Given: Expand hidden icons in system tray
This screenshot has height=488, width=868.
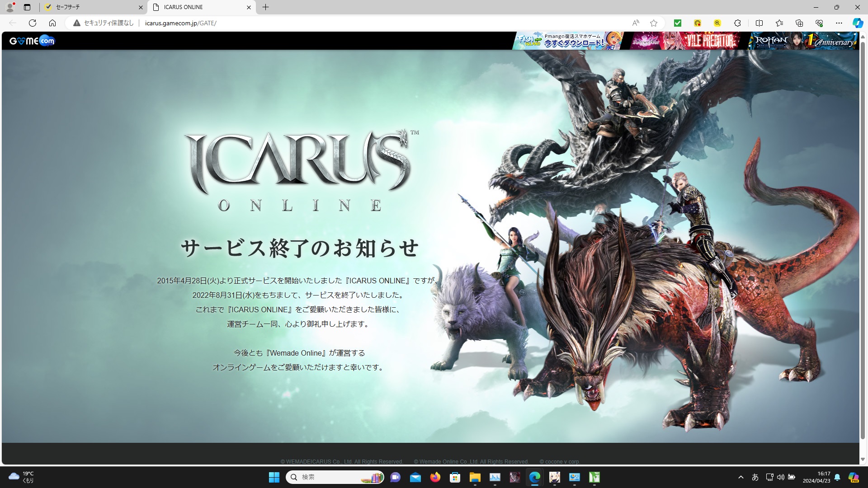Looking at the screenshot, I should click(741, 477).
